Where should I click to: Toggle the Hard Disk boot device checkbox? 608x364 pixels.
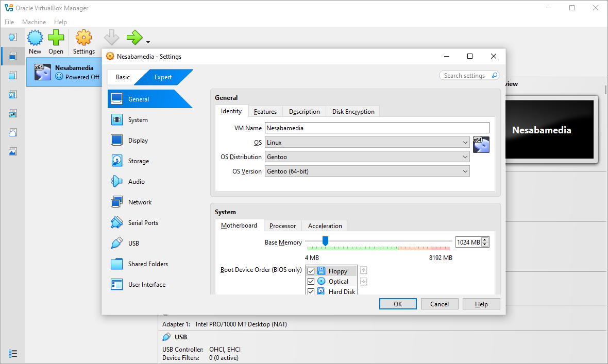pos(311,291)
